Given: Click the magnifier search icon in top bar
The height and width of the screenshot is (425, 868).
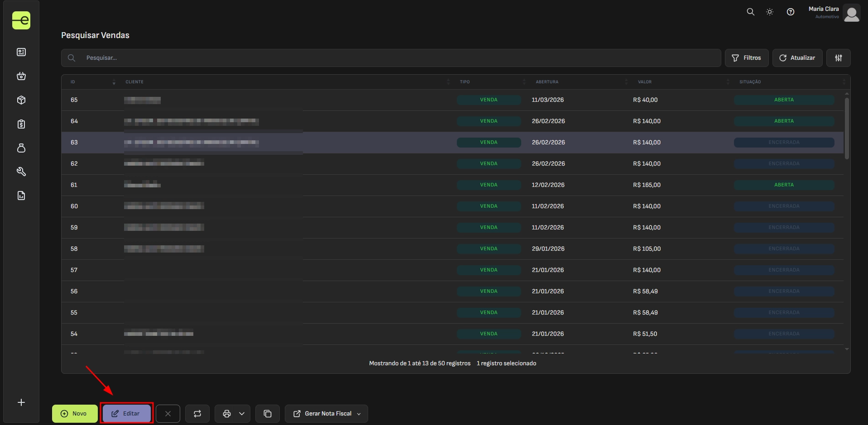Looking at the screenshot, I should (750, 12).
